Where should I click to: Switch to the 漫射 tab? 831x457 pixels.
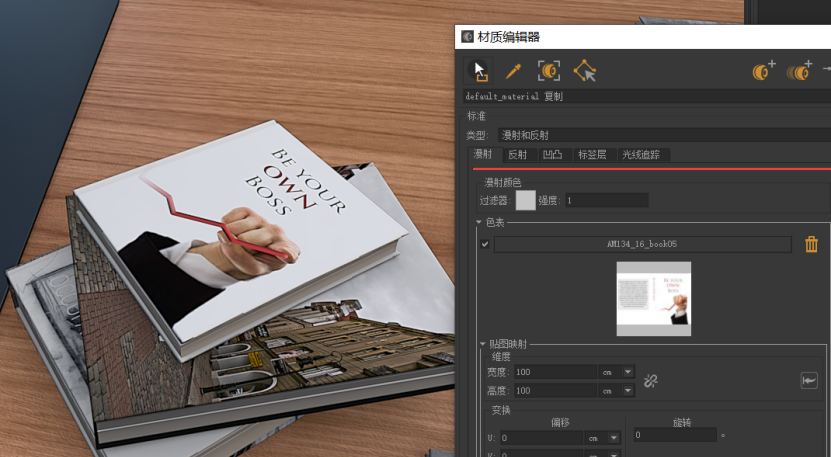(x=483, y=154)
